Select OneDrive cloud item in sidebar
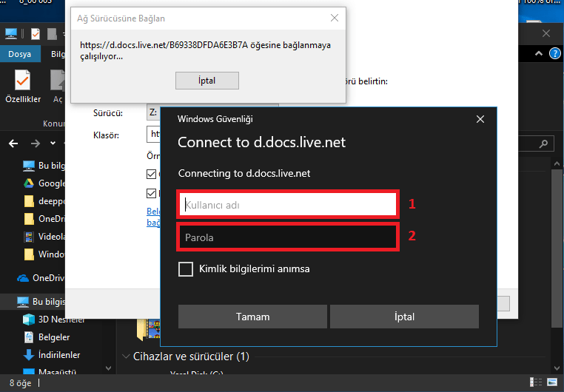Image resolution: width=564 pixels, height=392 pixels. [x=40, y=278]
